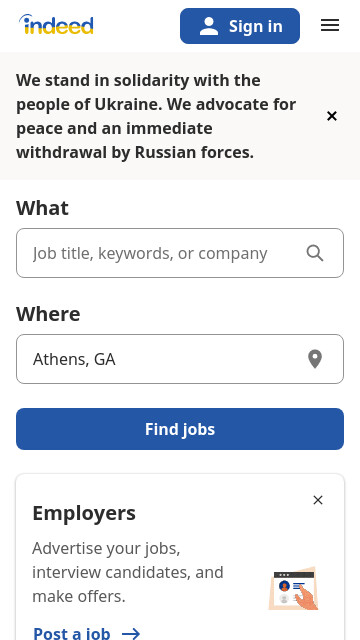Click the Athens, GA text in Where
The image size is (360, 640).
coord(74,359)
